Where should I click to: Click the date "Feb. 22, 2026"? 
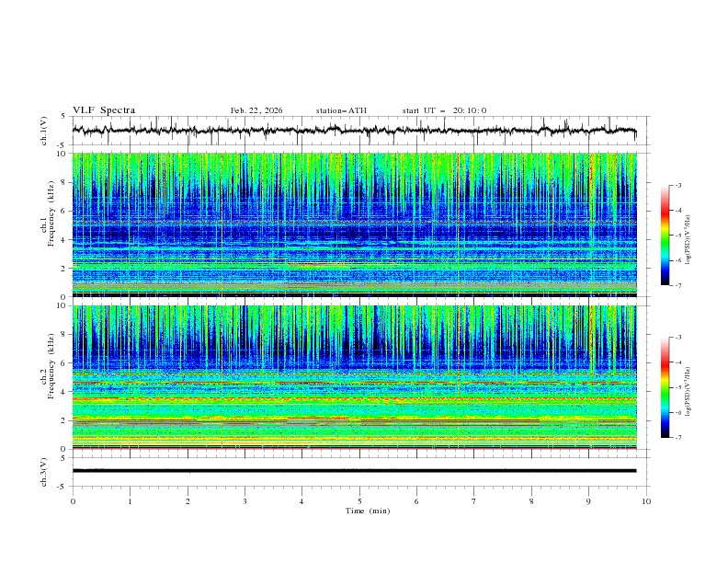[256, 110]
